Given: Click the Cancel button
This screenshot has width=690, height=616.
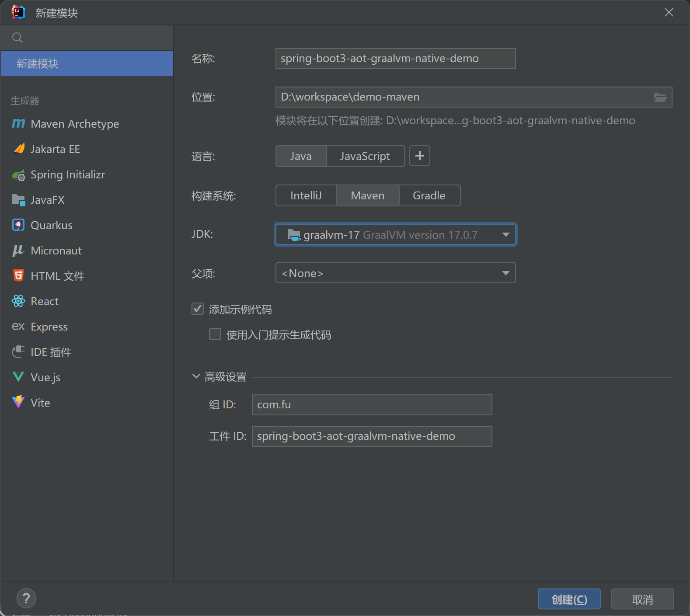Looking at the screenshot, I should pyautogui.click(x=643, y=599).
